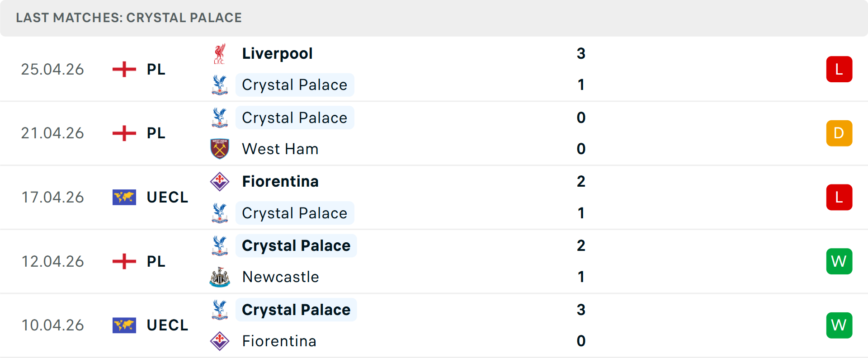Screen dimensions: 868x358
Task: Click the W badge on the 10.04.26 Fiorentina match
Action: [x=839, y=325]
